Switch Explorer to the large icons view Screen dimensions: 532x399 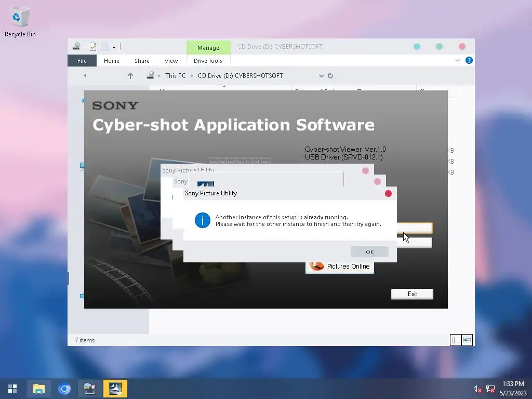[x=467, y=340]
